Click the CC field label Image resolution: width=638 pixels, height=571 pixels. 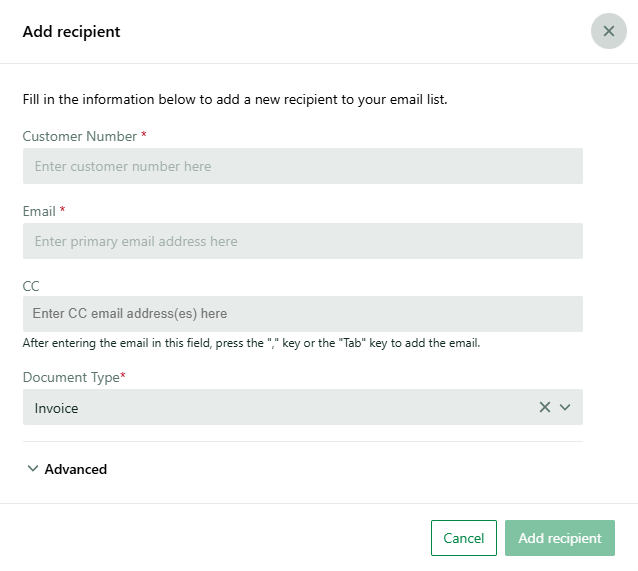coord(31,286)
